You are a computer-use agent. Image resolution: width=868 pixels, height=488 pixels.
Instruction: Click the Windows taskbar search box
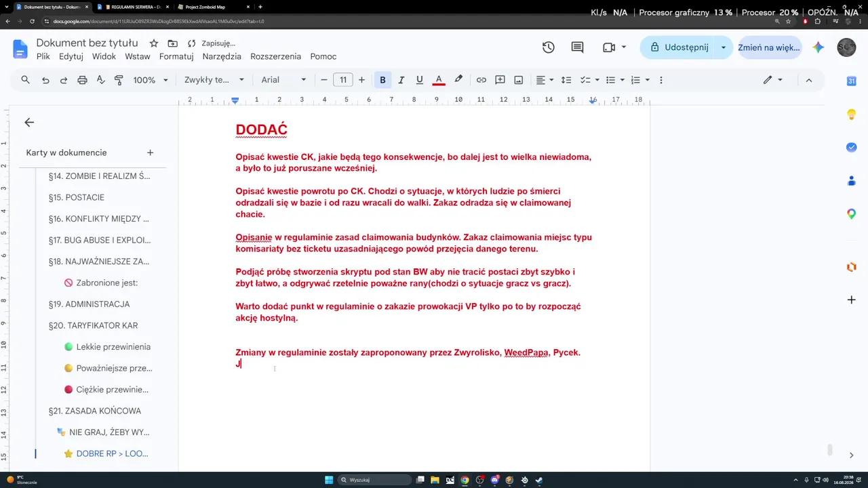(x=375, y=480)
